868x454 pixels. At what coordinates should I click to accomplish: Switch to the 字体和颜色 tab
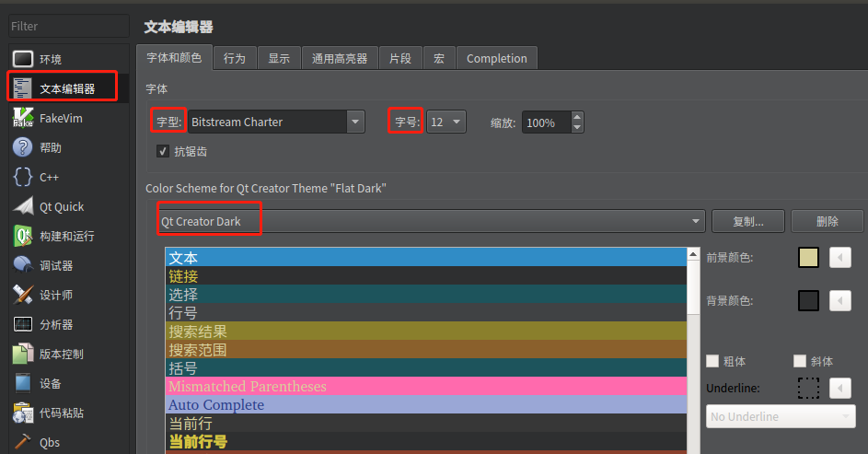click(174, 58)
